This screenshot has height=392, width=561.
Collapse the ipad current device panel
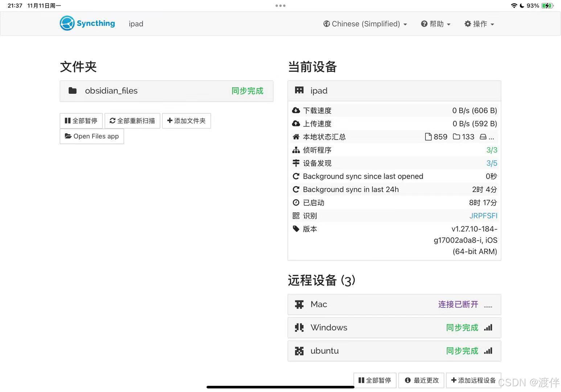click(394, 91)
